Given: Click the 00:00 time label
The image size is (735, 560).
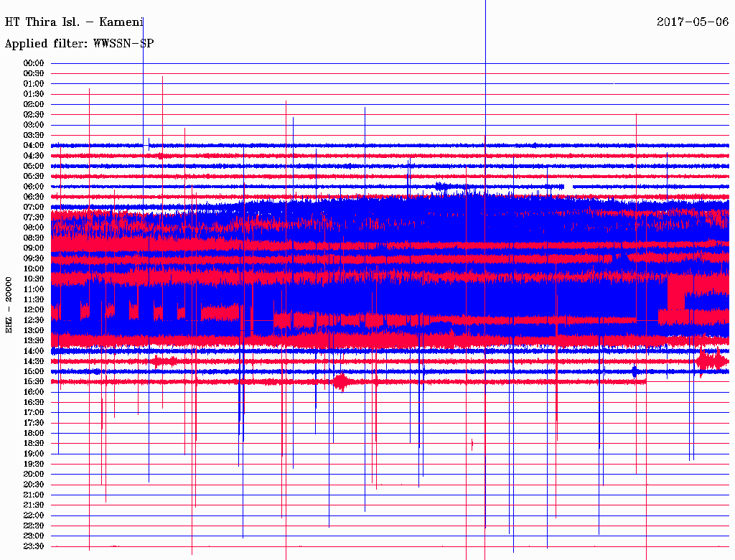Looking at the screenshot, I should (x=34, y=63).
